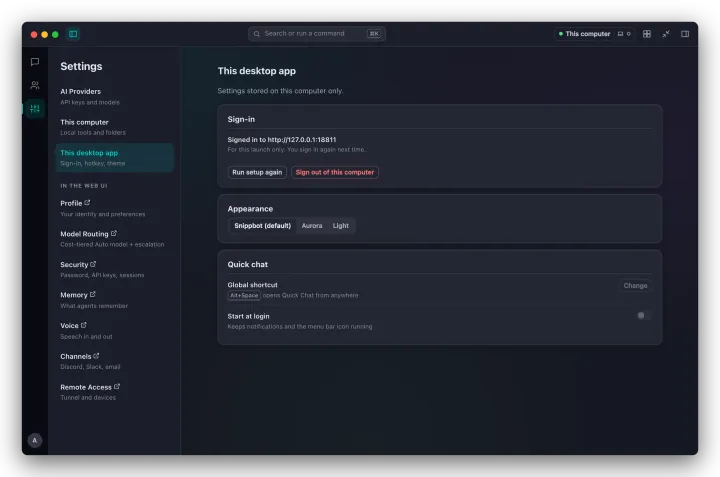Screen dimensions: 720x477
Task: Click Run setup again button
Action: tap(257, 173)
